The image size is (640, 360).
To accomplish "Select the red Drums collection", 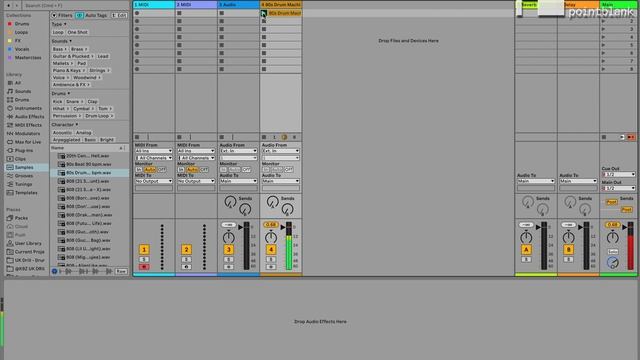I will pos(18,24).
